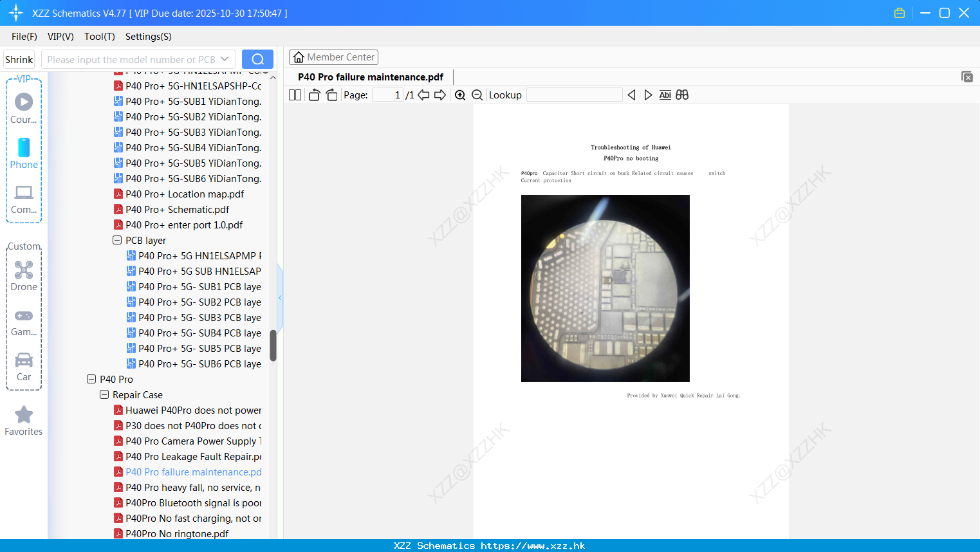The image size is (980, 552).
Task: Collapse the Repair Case folder
Action: click(104, 394)
